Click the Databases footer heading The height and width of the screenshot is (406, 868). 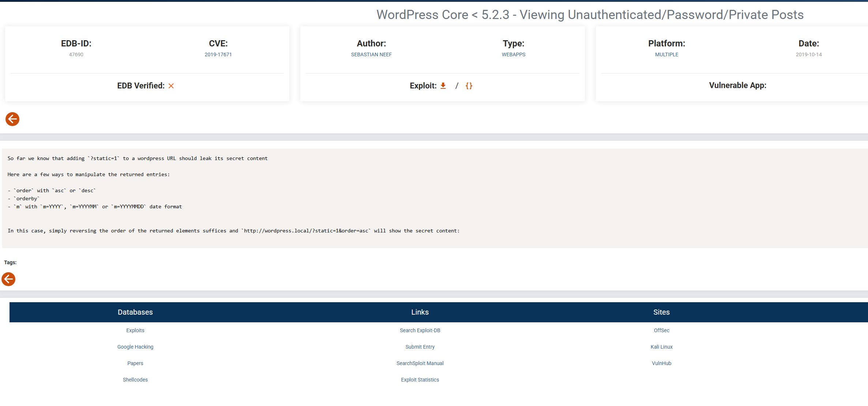(135, 312)
